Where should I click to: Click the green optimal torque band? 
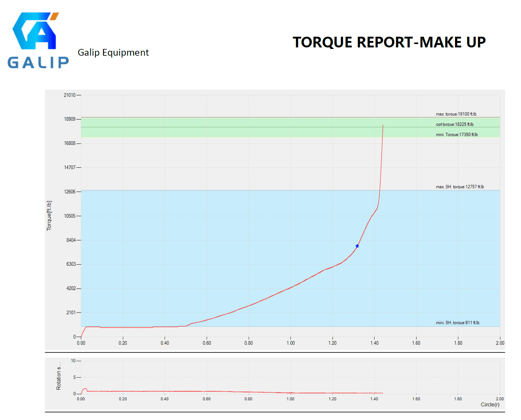245,132
